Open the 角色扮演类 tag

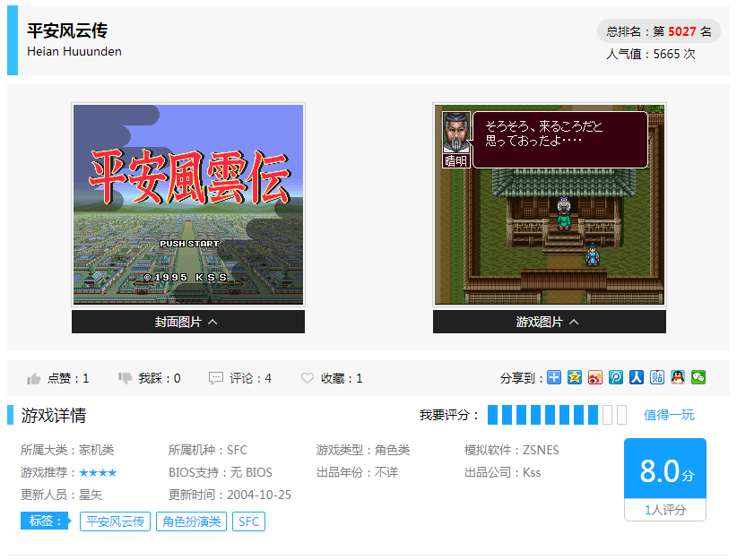[x=191, y=521]
